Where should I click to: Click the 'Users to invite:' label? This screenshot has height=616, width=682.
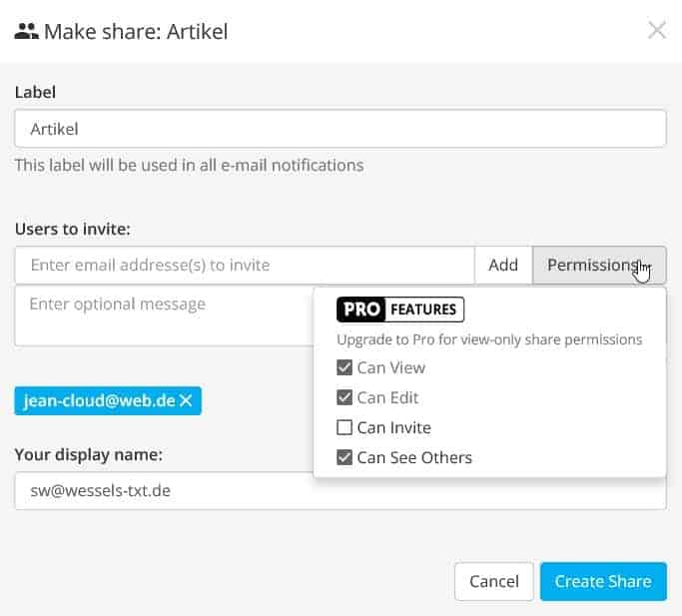point(73,229)
